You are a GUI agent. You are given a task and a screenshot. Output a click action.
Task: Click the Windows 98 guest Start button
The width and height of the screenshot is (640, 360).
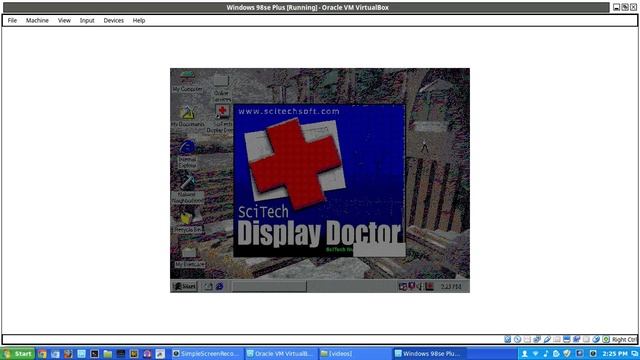[184, 287]
